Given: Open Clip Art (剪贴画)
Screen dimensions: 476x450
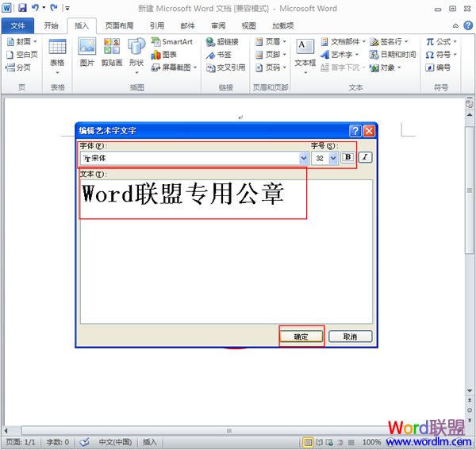Looking at the screenshot, I should [x=112, y=52].
